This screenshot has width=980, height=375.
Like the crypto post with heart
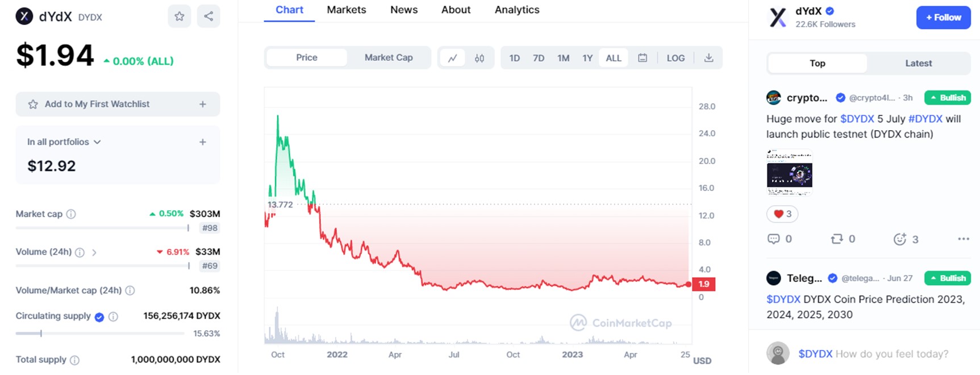tap(782, 214)
